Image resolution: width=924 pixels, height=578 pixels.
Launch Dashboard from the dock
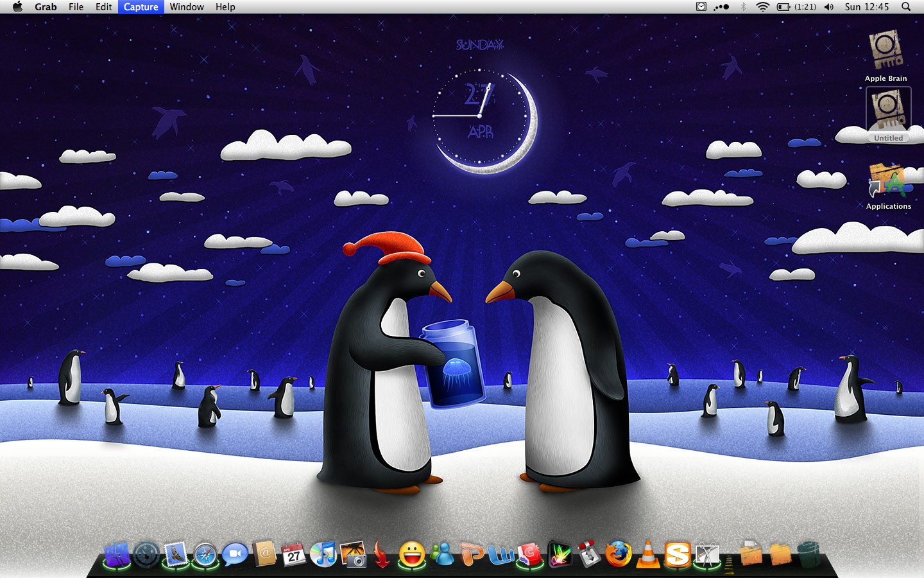pos(146,554)
